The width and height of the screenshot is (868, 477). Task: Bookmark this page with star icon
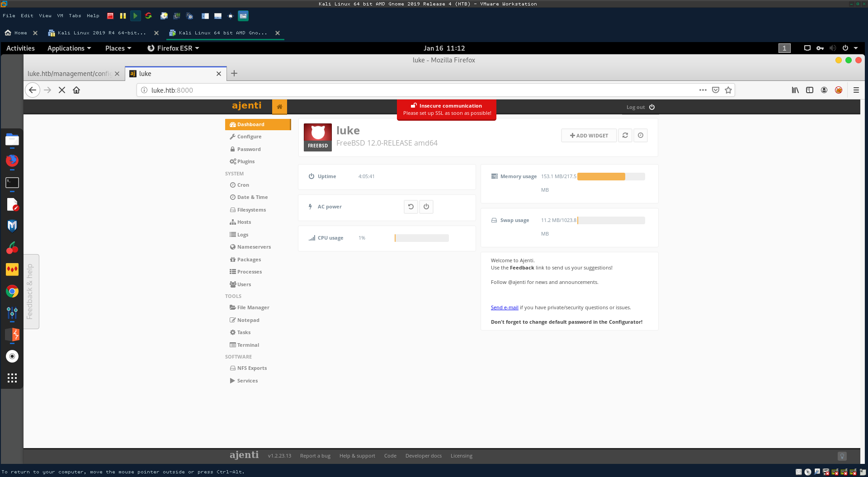(728, 90)
